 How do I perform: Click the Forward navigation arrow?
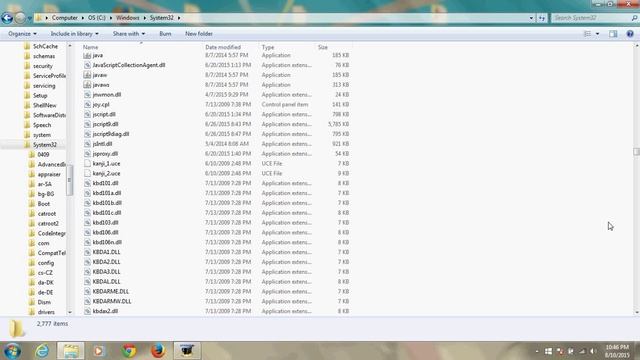(19, 18)
